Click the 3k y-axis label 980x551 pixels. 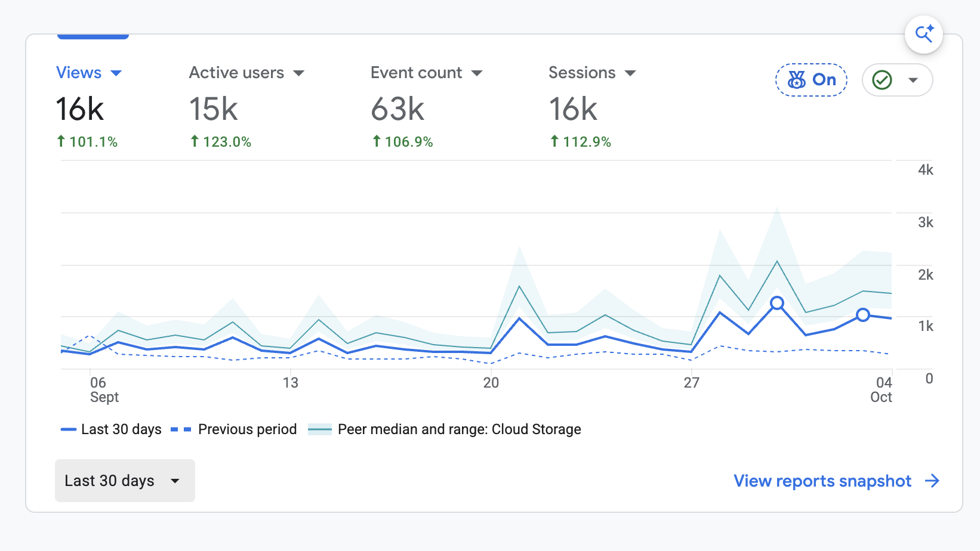926,222
